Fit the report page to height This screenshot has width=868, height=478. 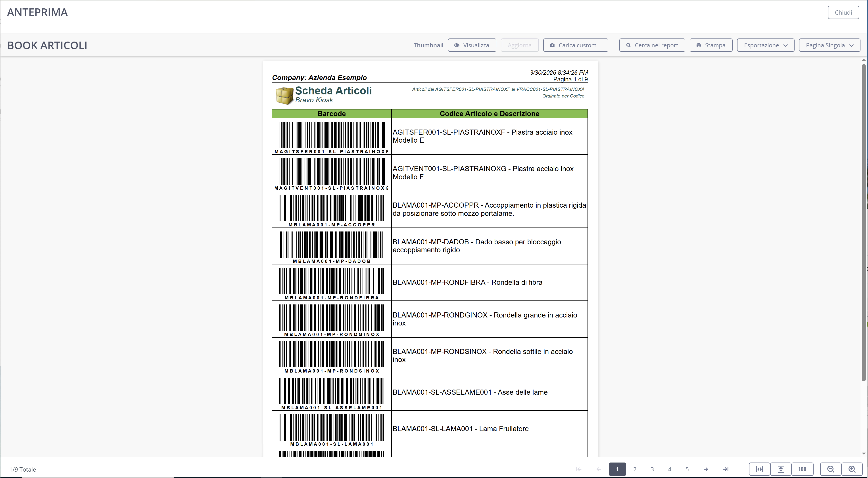click(781, 469)
